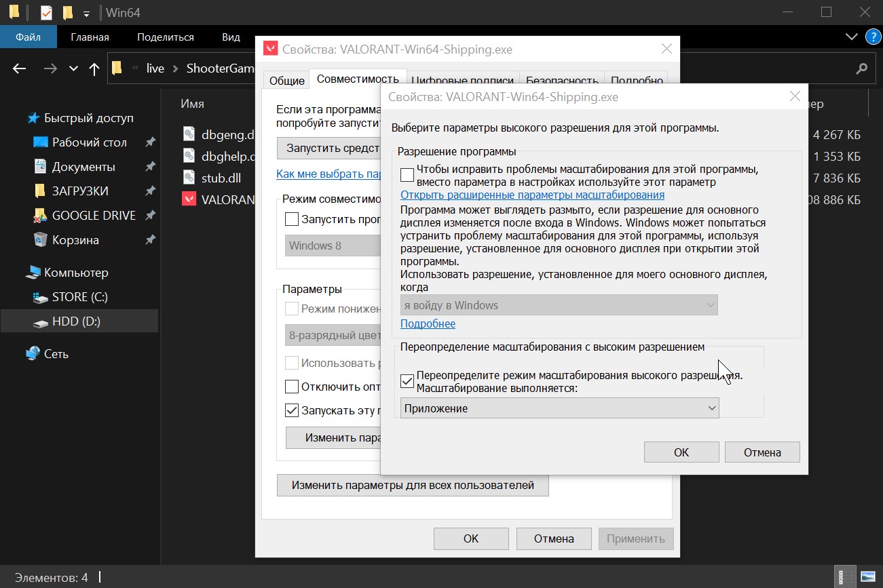Image resolution: width=883 pixels, height=588 pixels.
Task: Select the 'Совместимость' tab
Action: coord(358,79)
